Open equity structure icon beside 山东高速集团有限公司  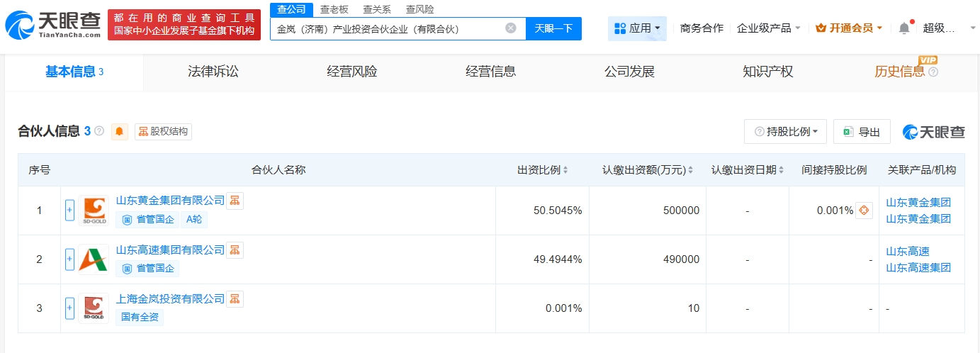pos(235,250)
